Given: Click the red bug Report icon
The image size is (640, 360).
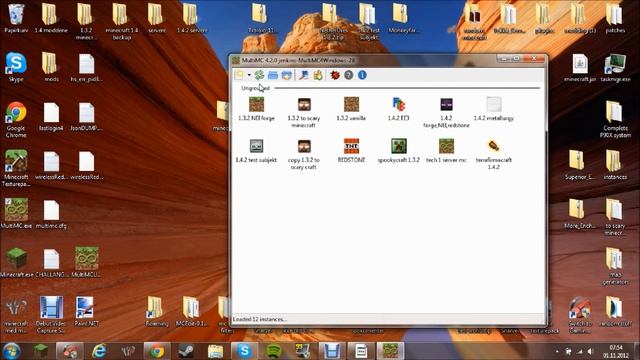Looking at the screenshot, I should click(x=335, y=75).
